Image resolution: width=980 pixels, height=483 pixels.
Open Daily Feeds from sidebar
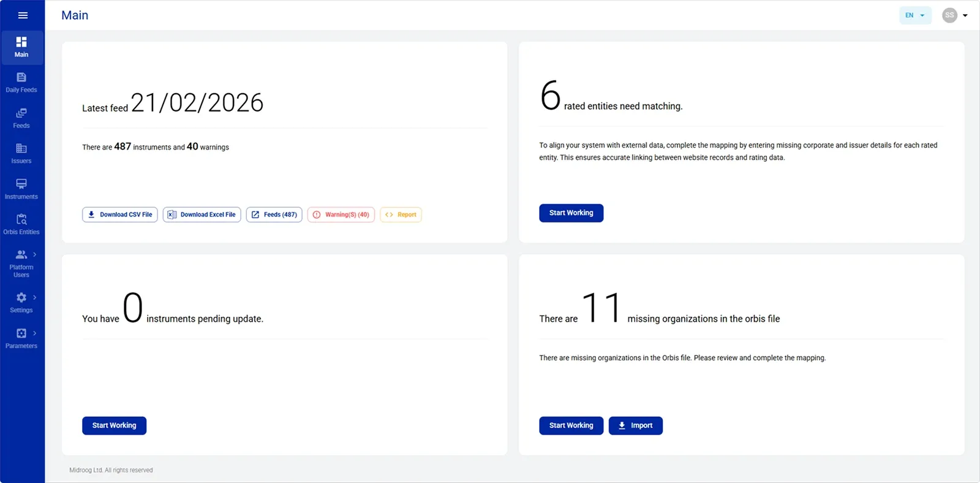pyautogui.click(x=21, y=82)
